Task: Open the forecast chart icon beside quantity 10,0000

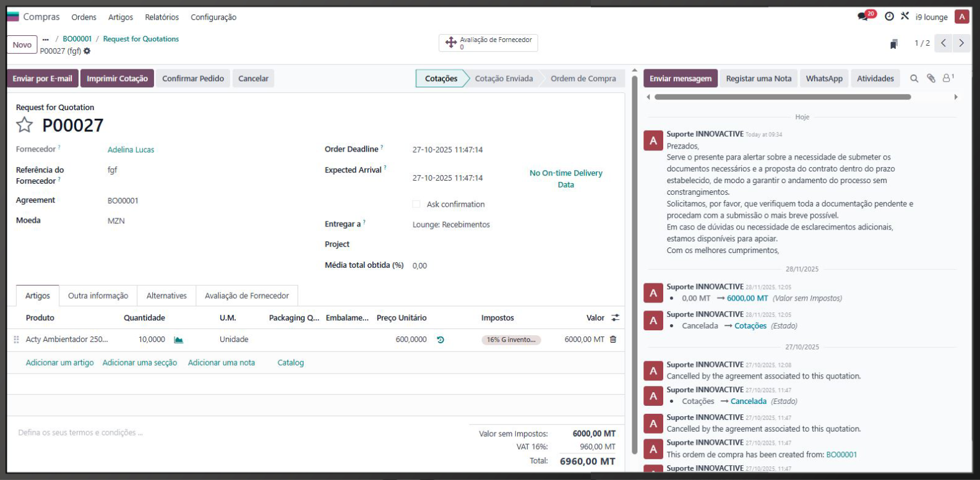Action: [x=178, y=340]
